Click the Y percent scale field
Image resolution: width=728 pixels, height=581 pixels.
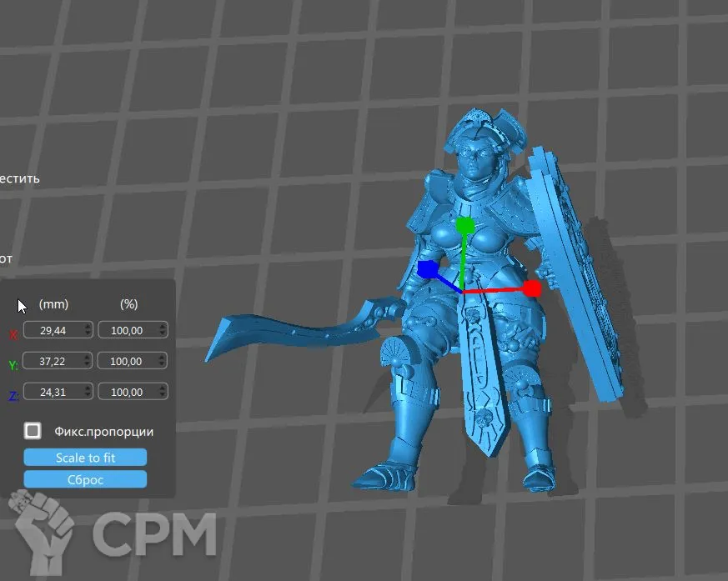click(128, 361)
